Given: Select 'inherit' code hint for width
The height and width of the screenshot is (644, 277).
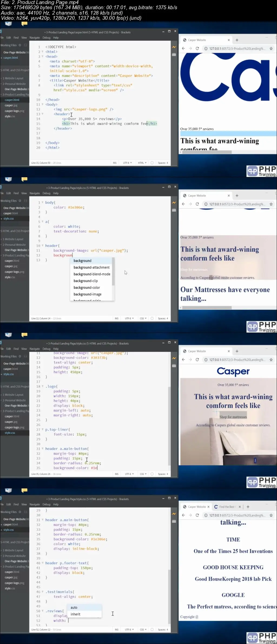Looking at the screenshot, I should (84, 614).
